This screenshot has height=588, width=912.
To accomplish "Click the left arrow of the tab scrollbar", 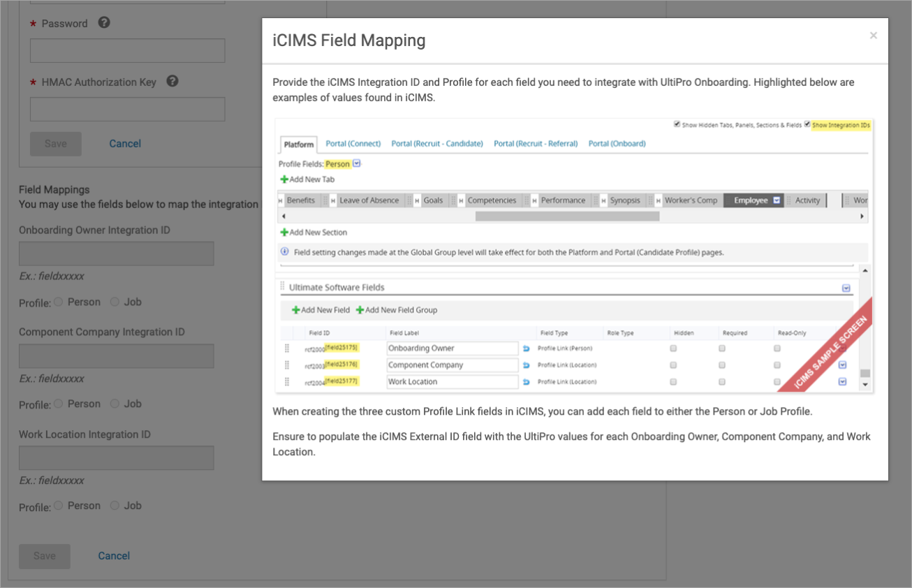I will click(284, 216).
